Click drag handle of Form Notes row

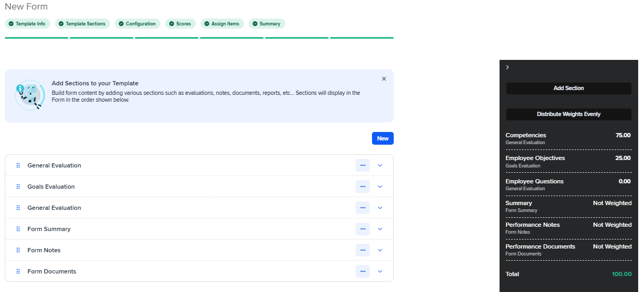[18, 250]
